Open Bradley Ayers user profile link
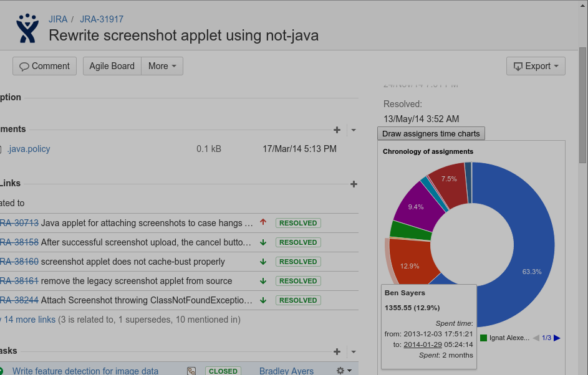 tap(286, 371)
